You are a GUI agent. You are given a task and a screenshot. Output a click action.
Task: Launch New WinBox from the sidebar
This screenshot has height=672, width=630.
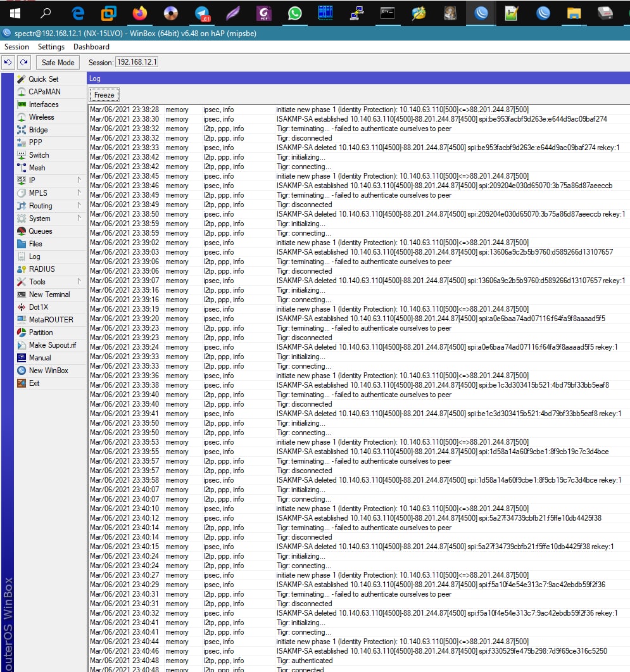(50, 371)
